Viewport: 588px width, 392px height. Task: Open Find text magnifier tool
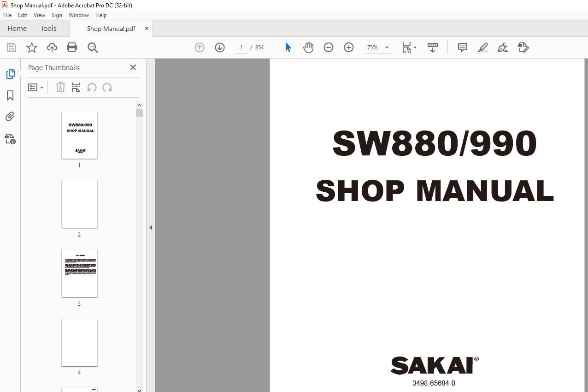93,48
